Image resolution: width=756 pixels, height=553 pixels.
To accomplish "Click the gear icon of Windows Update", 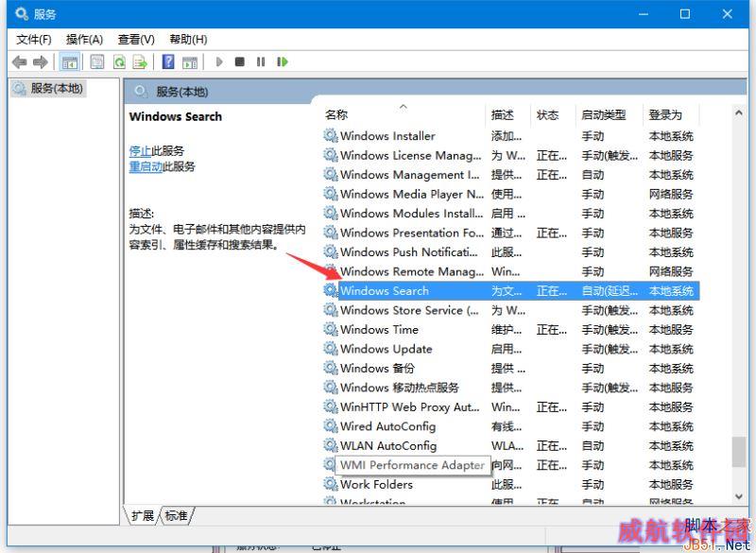I will (330, 349).
